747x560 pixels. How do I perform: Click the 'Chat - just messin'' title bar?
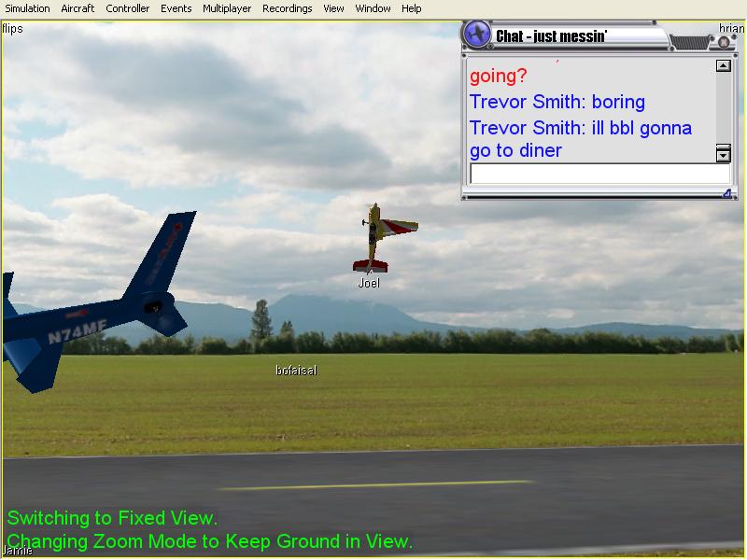click(551, 36)
